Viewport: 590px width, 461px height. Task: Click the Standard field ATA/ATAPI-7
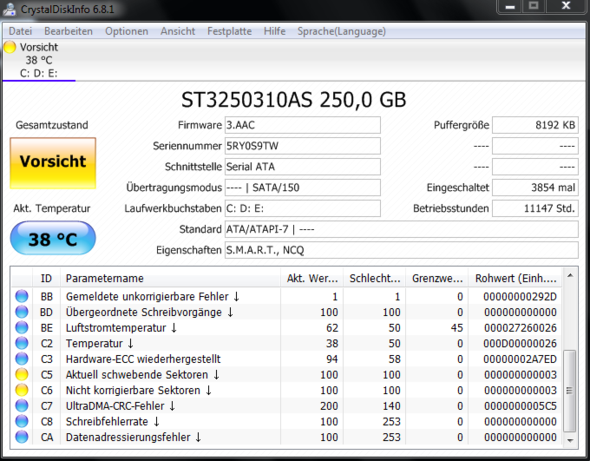pos(401,229)
